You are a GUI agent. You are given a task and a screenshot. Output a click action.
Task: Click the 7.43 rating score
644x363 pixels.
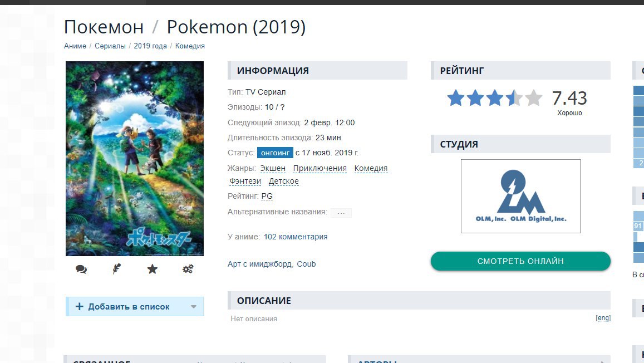click(x=569, y=98)
